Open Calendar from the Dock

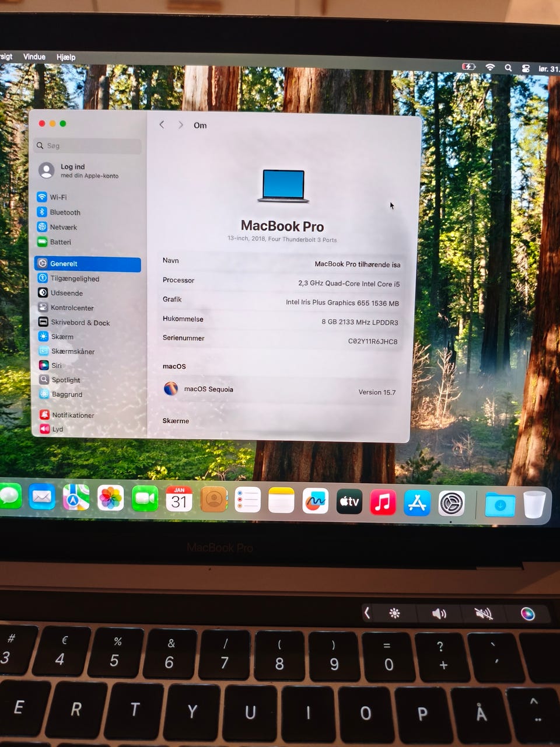179,499
